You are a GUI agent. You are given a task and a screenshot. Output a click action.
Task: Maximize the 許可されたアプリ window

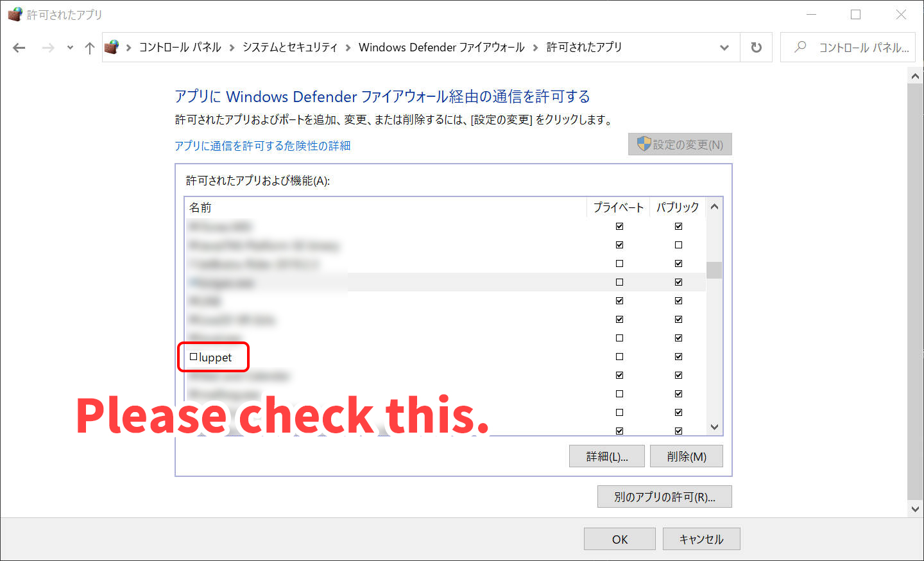856,14
